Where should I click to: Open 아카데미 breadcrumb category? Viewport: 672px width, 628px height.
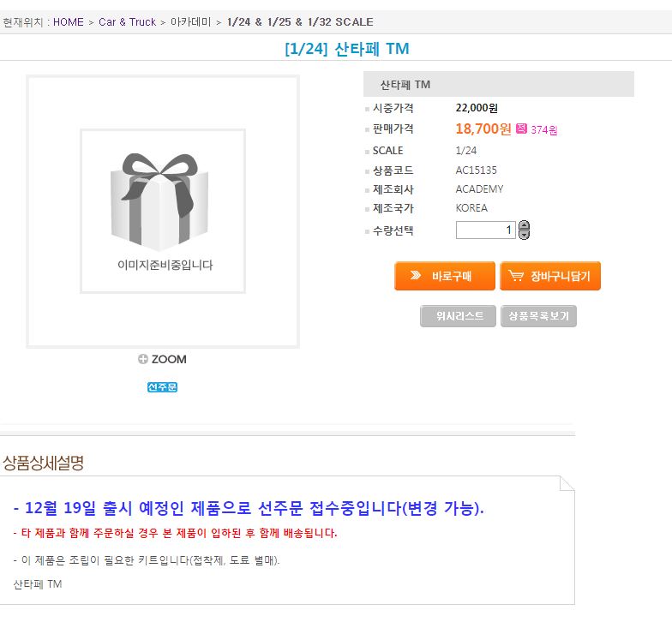click(190, 22)
